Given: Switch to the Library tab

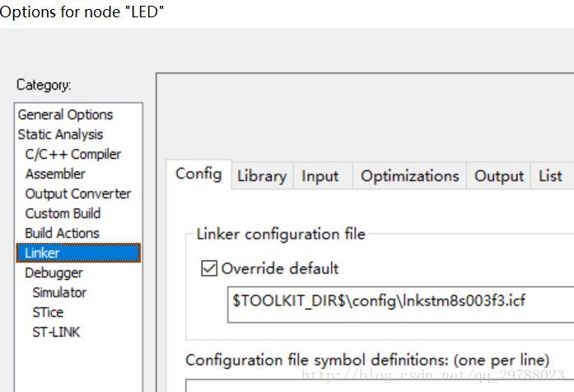Looking at the screenshot, I should (x=262, y=175).
